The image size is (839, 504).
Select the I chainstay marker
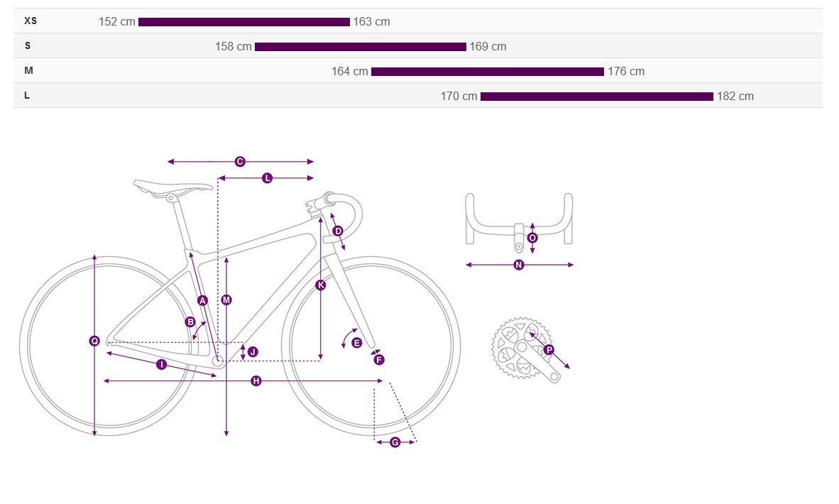click(162, 365)
